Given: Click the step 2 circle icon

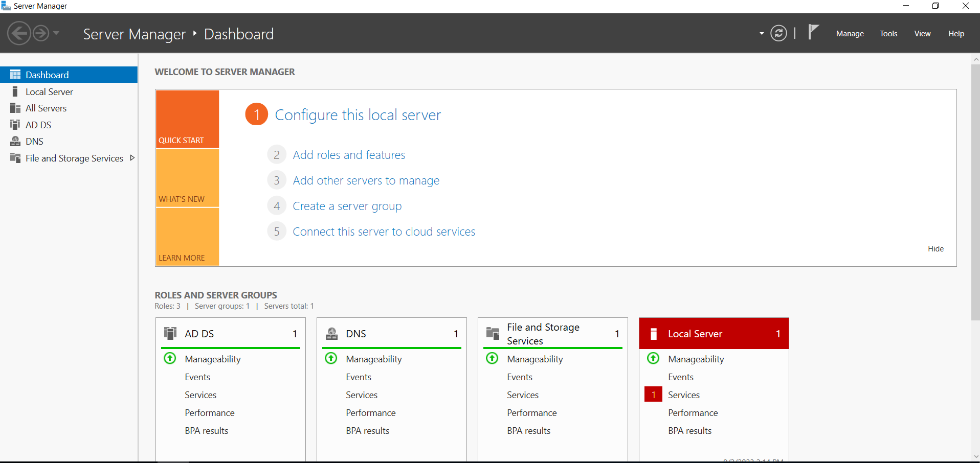Looking at the screenshot, I should [277, 155].
